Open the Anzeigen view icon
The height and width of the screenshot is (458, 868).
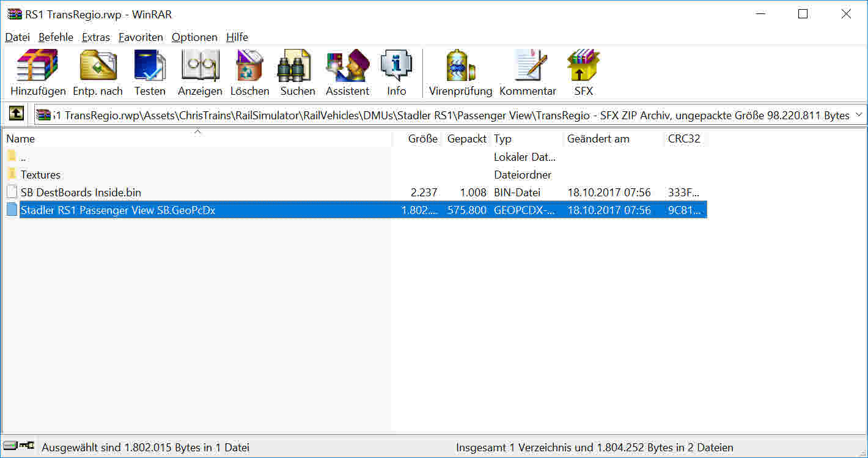200,65
